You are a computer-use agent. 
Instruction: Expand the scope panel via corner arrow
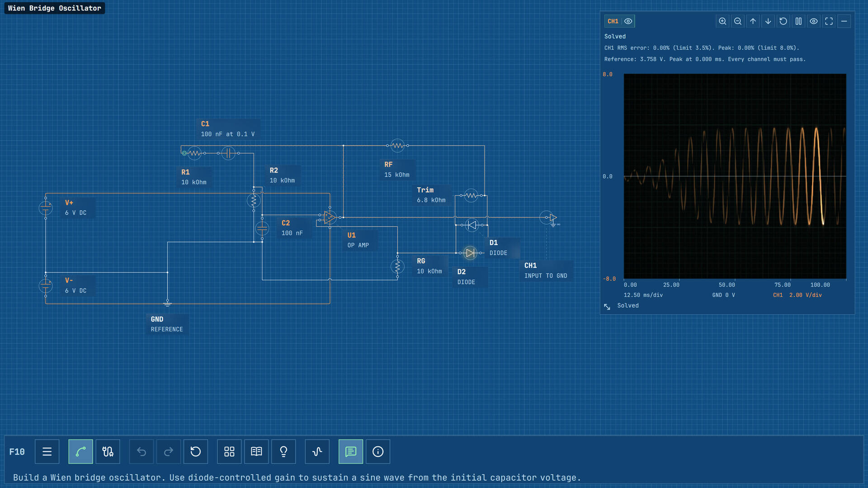607,307
